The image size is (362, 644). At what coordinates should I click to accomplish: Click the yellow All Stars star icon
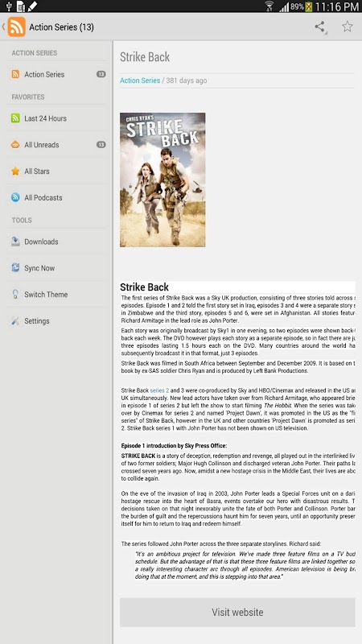click(x=15, y=171)
